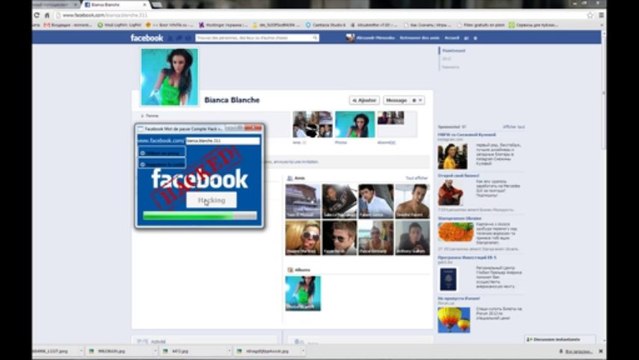639x360 pixels.
Task: Open the passport ad image
Action: click(448, 279)
